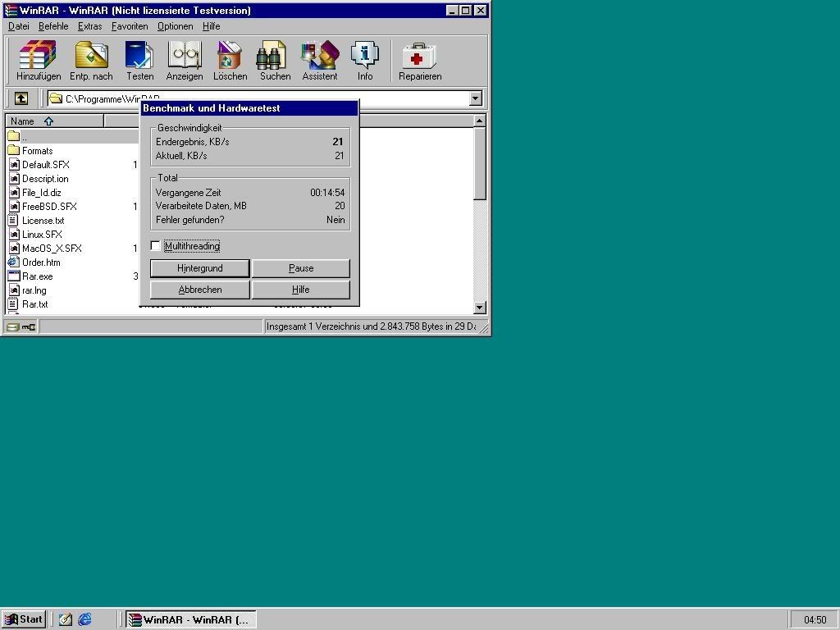Select the FreeBSD.SFX file name
840x630 pixels.
pos(49,206)
